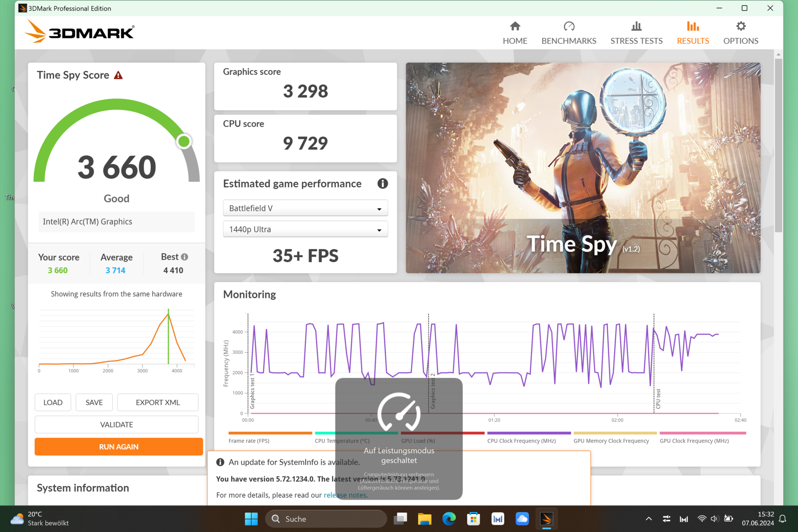This screenshot has height=532, width=798.
Task: Click the orange RUN AGAIN button
Action: click(x=119, y=447)
